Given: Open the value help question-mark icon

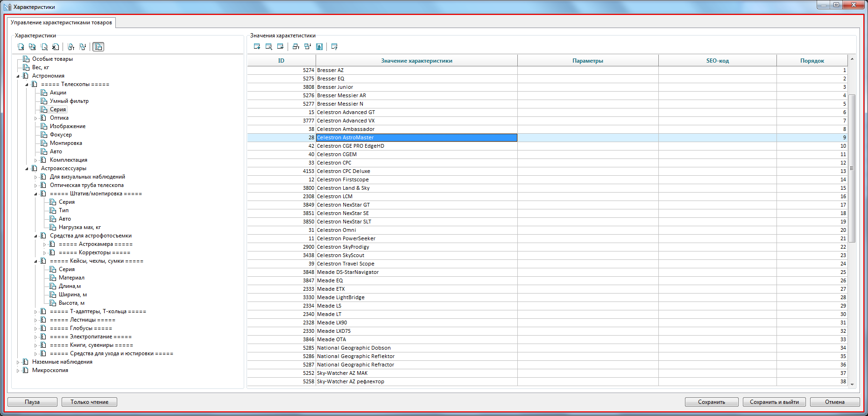Looking at the screenshot, I should 334,47.
